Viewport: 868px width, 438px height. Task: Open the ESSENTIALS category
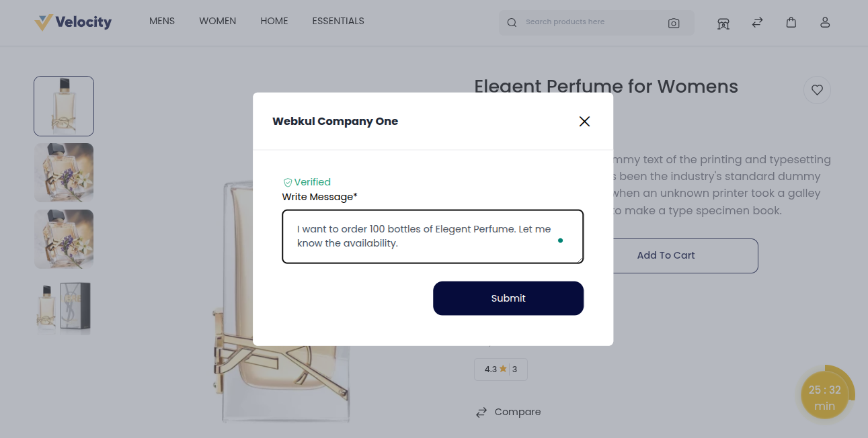(x=338, y=21)
